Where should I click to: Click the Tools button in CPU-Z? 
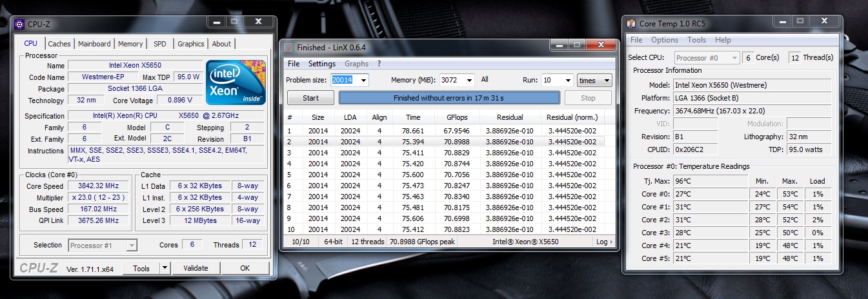pyautogui.click(x=141, y=268)
